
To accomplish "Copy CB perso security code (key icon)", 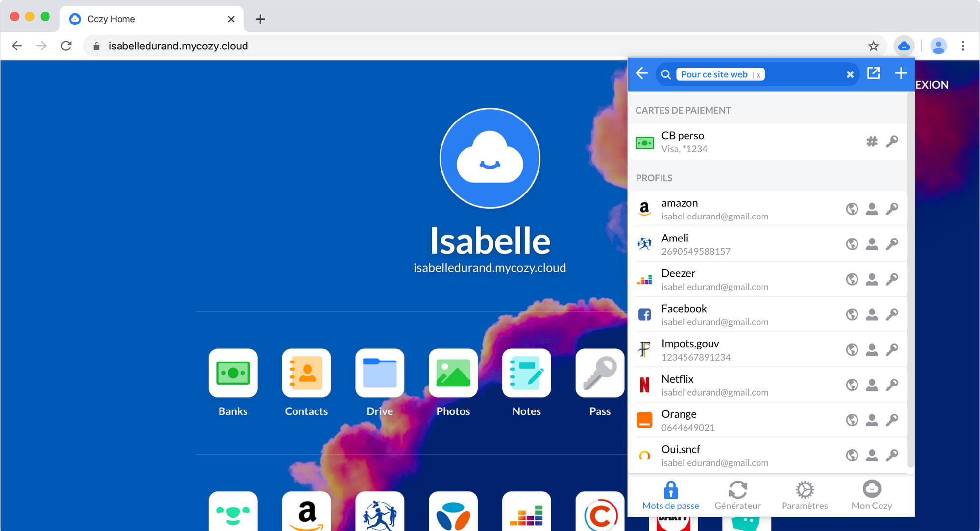I will [892, 142].
